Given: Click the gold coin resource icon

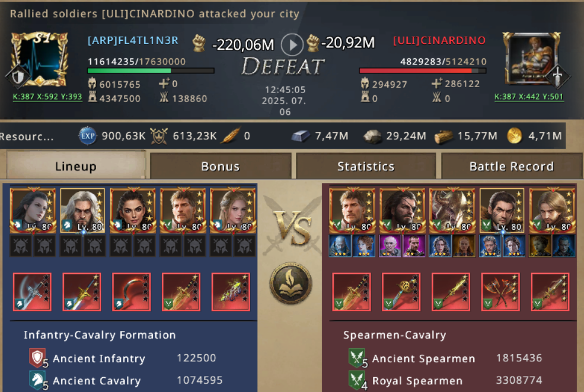Looking at the screenshot, I should coord(515,136).
